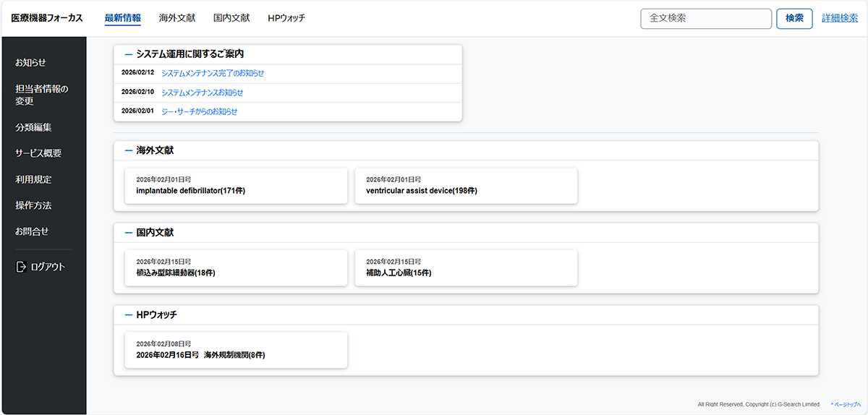The height and width of the screenshot is (415, 868).
Task: Select the HPウォッチ tab in header
Action: (286, 18)
